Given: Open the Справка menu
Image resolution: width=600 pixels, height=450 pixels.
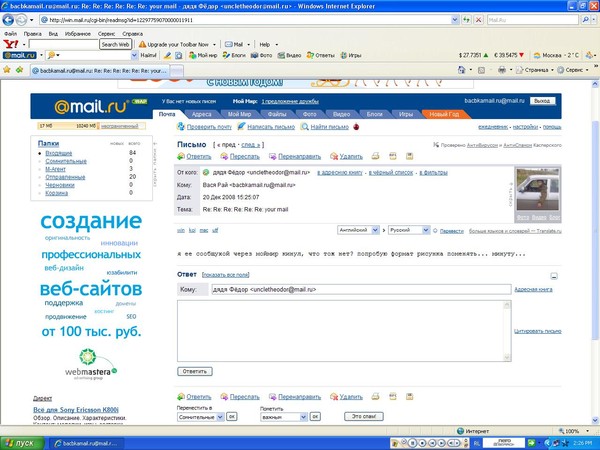Looking at the screenshot, I should tap(132, 34).
